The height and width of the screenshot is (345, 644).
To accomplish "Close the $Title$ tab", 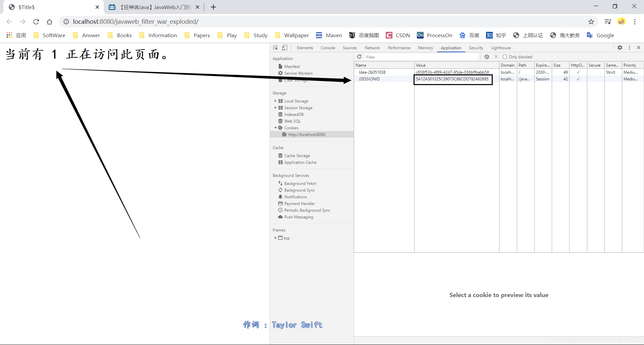I will [x=97, y=7].
